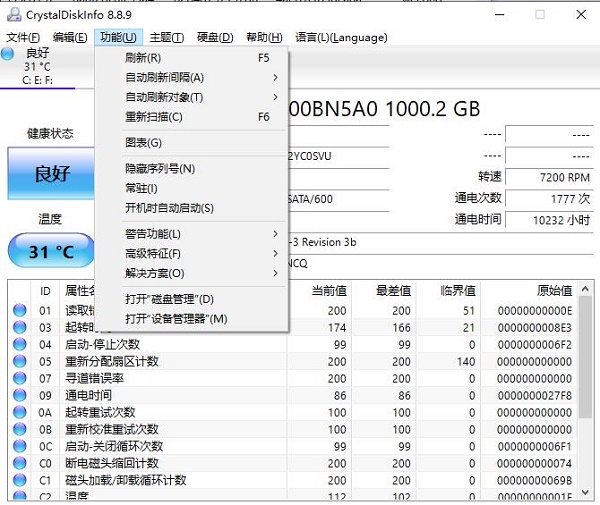600x505 pixels.
Task: Open the 文件(F) menu
Action: click(x=23, y=37)
